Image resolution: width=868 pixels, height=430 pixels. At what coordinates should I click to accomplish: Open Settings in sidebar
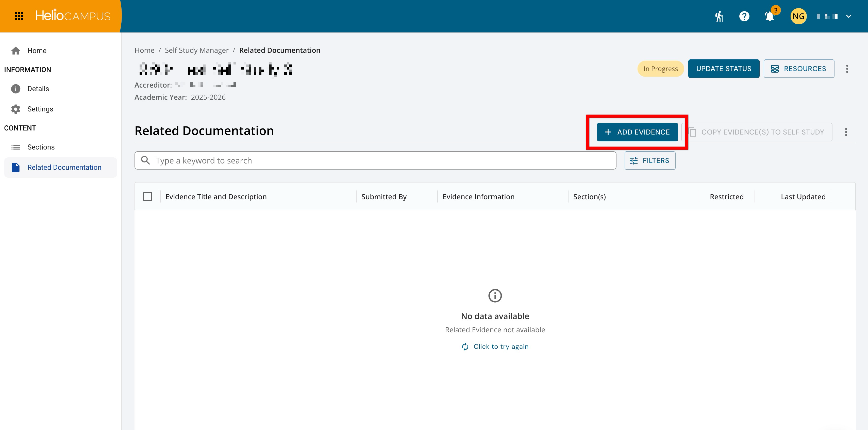pos(61,109)
